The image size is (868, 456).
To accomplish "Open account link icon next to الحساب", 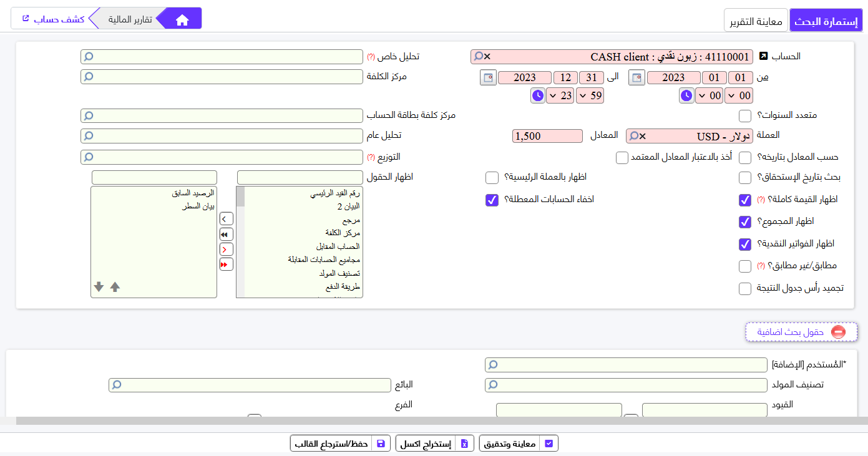I will coord(763,57).
